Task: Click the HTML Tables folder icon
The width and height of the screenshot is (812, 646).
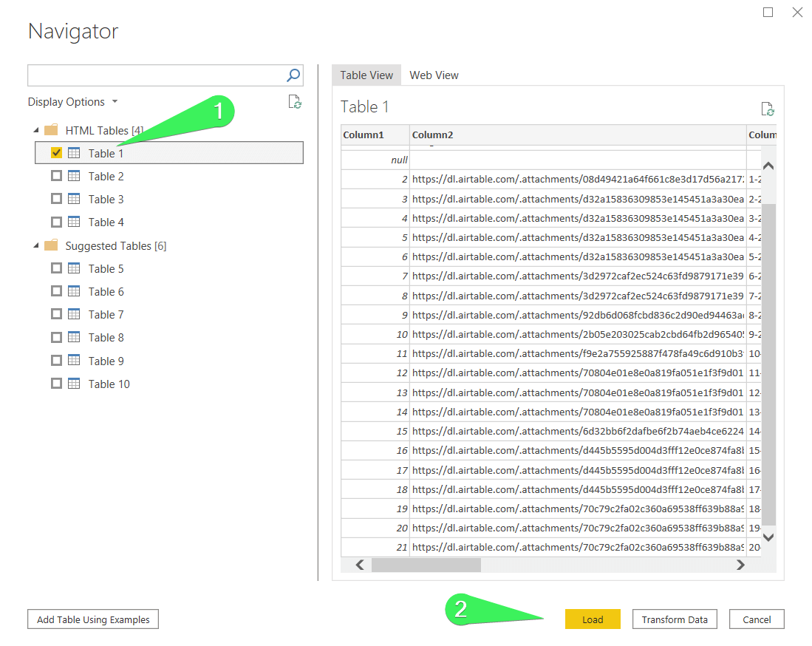Action: coord(51,129)
